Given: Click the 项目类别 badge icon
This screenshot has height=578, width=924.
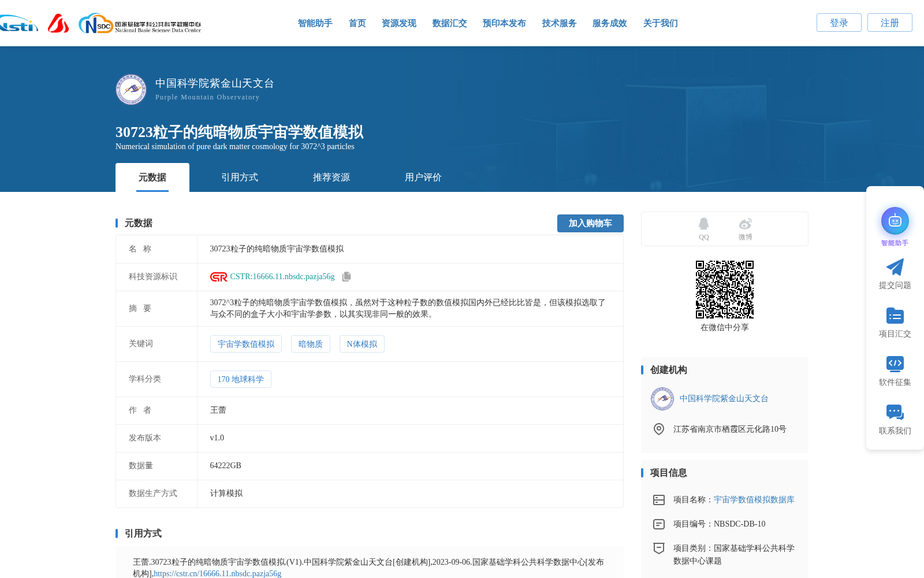Looking at the screenshot, I should (x=659, y=549).
